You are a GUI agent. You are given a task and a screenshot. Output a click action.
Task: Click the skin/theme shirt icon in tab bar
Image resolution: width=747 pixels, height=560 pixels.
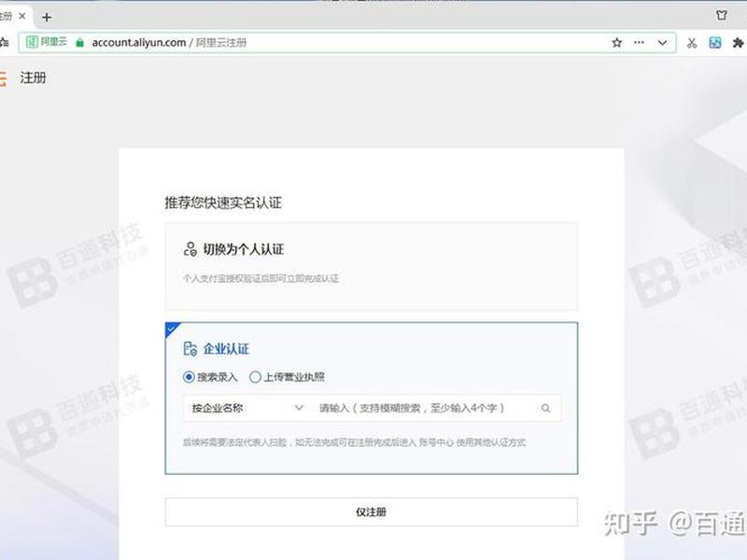tap(721, 15)
